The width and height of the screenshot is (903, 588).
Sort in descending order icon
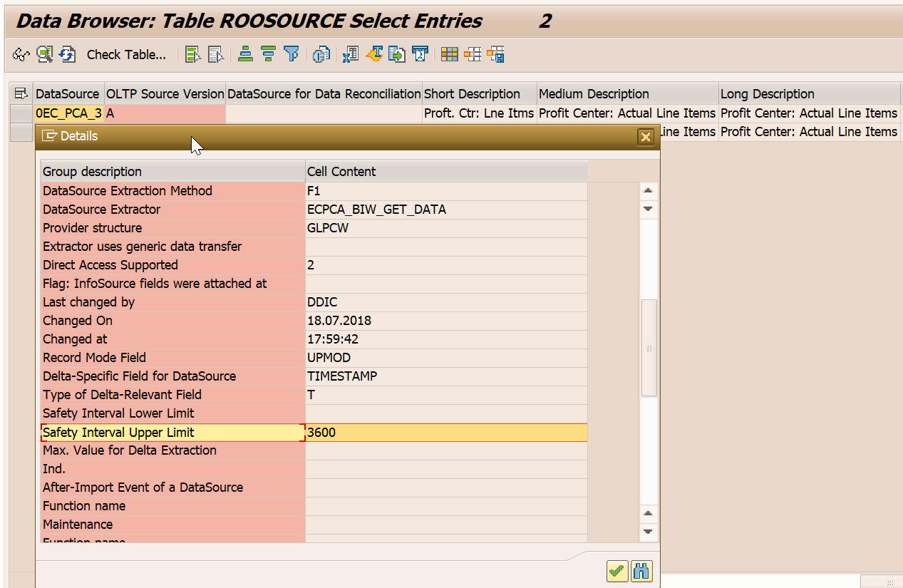(268, 54)
